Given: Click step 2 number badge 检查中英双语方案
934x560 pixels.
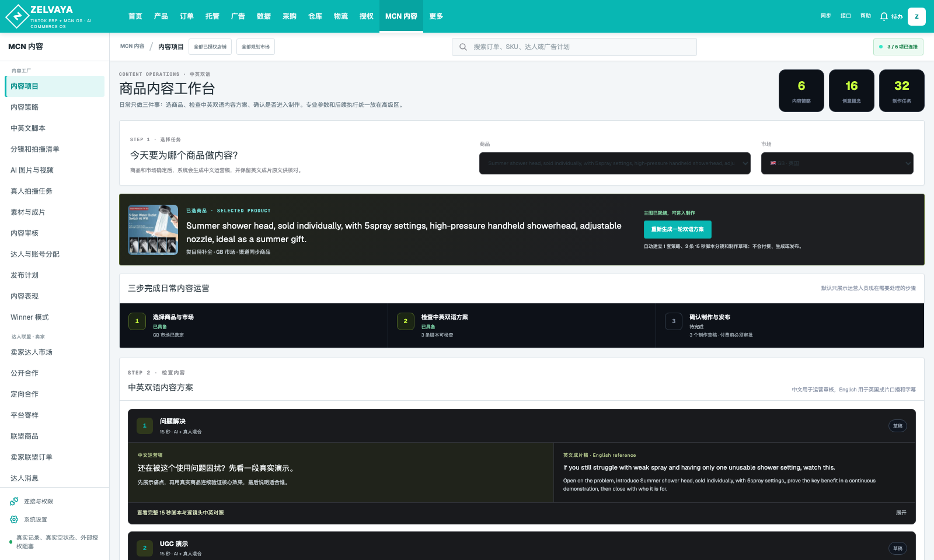Looking at the screenshot, I should (x=406, y=321).
